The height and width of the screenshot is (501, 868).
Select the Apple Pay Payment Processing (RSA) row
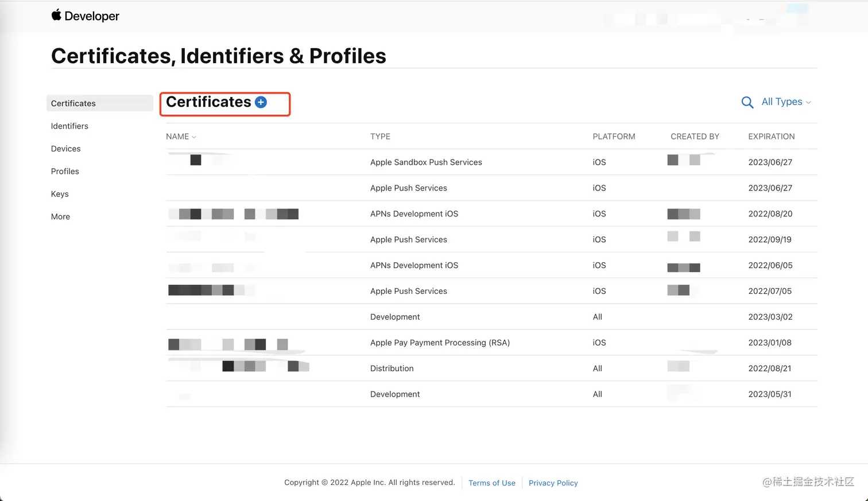click(440, 343)
